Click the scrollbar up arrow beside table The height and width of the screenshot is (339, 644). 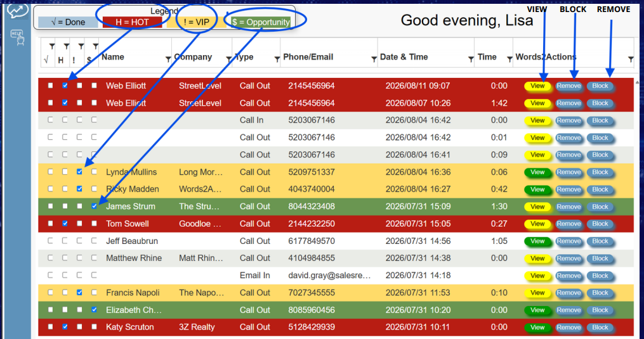(638, 82)
